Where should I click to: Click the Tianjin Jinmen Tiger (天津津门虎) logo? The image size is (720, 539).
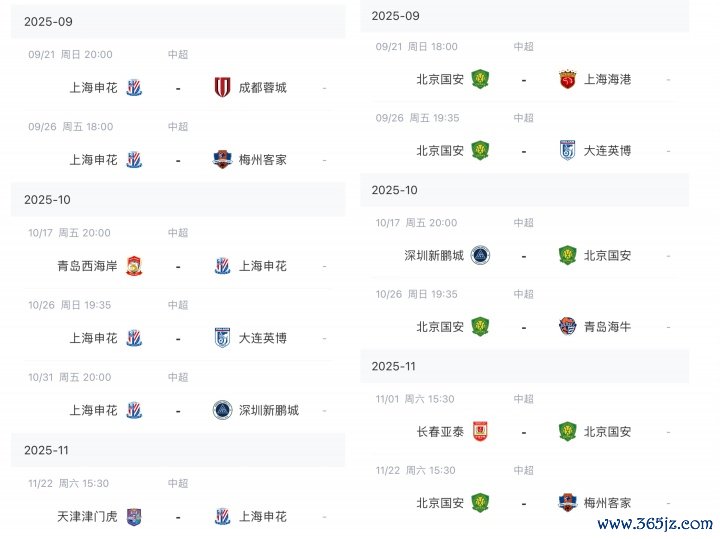[134, 517]
